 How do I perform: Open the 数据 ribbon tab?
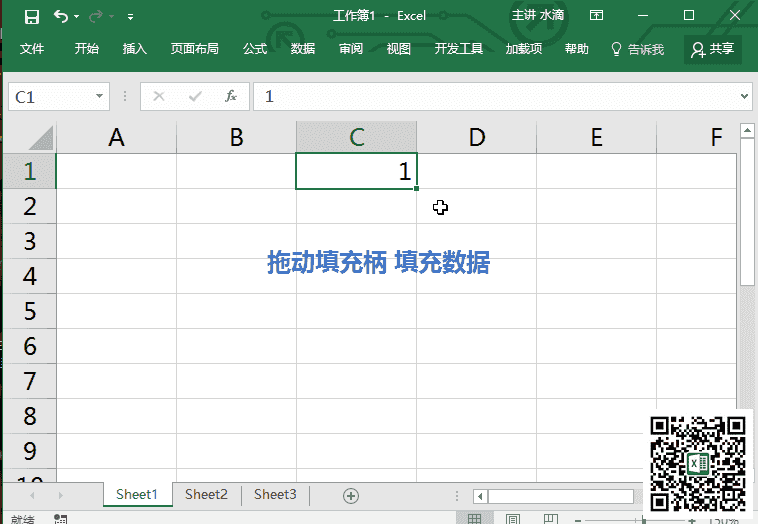pos(303,48)
